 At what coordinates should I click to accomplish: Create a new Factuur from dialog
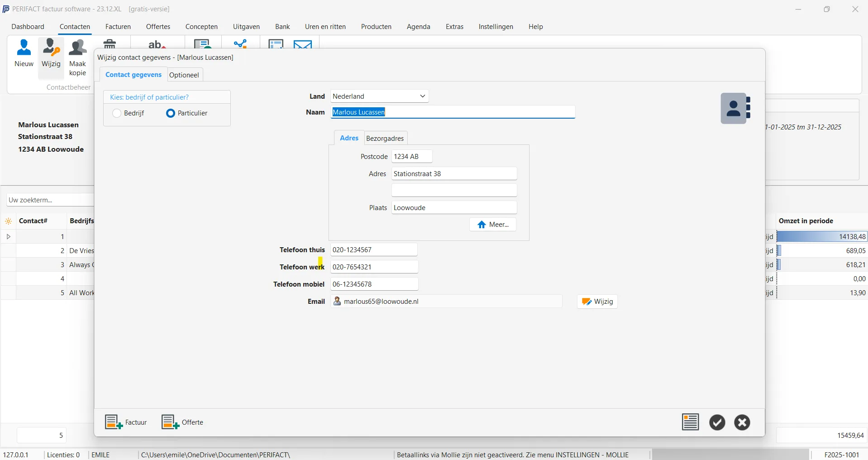point(126,422)
